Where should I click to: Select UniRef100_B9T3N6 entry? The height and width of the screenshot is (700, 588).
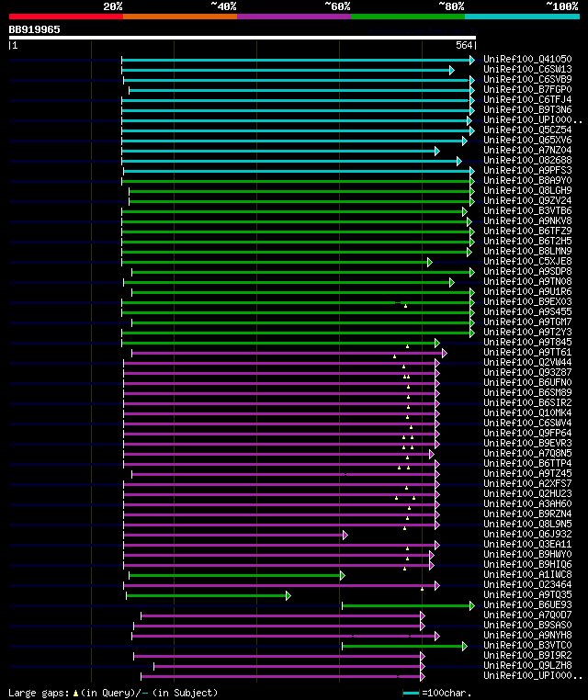pos(527,110)
